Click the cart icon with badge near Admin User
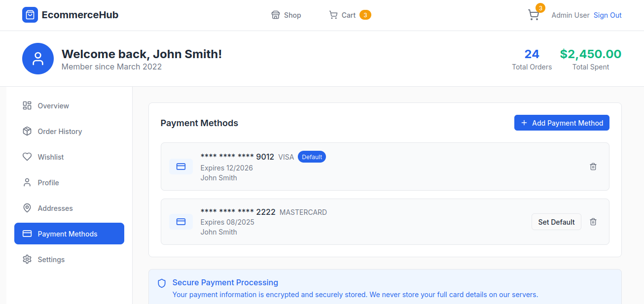 tap(534, 15)
